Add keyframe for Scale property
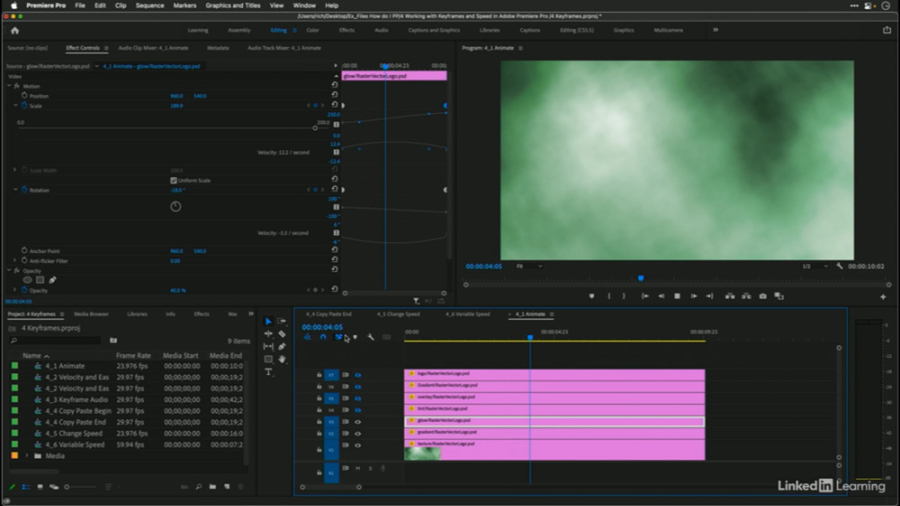This screenshot has width=900, height=506. tap(315, 106)
